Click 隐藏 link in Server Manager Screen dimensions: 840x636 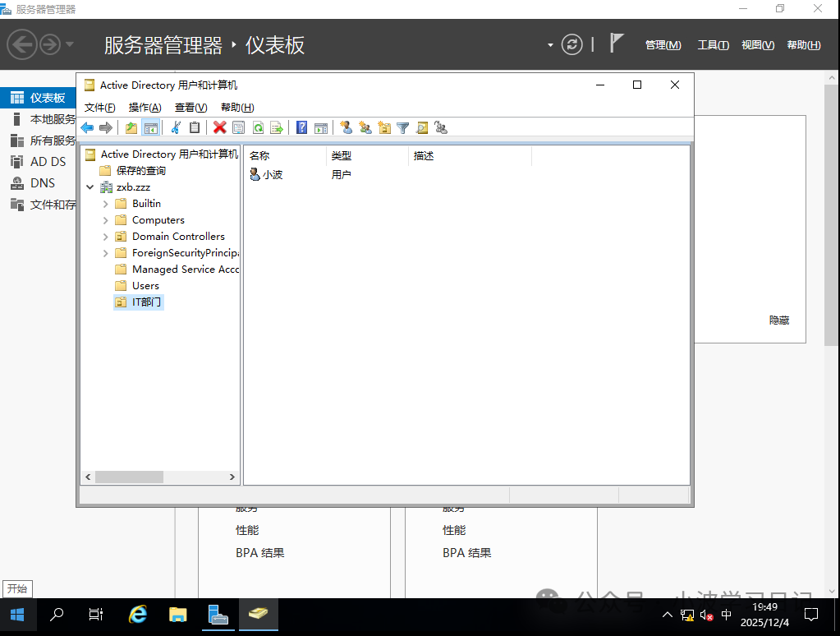pos(779,320)
